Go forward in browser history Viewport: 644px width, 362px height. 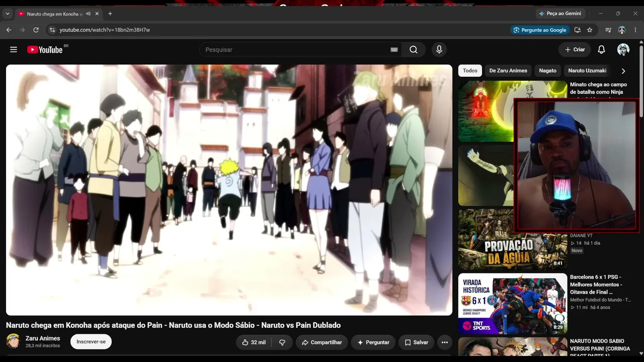click(x=22, y=30)
